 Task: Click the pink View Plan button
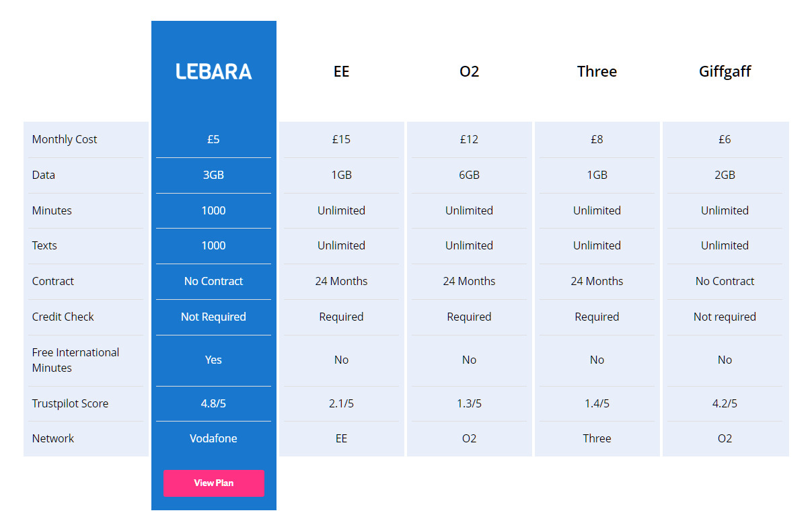(213, 483)
